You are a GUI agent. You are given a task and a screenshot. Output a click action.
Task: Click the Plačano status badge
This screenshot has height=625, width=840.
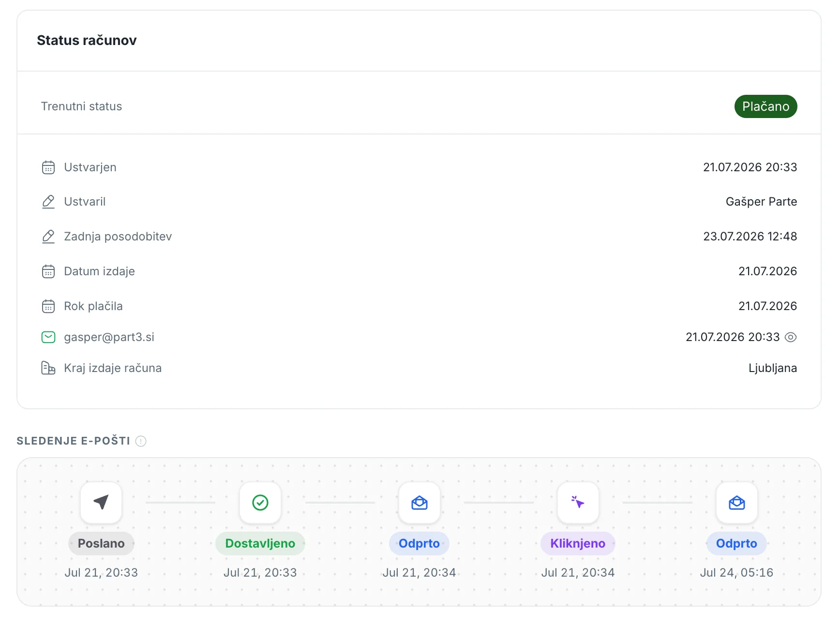766,106
